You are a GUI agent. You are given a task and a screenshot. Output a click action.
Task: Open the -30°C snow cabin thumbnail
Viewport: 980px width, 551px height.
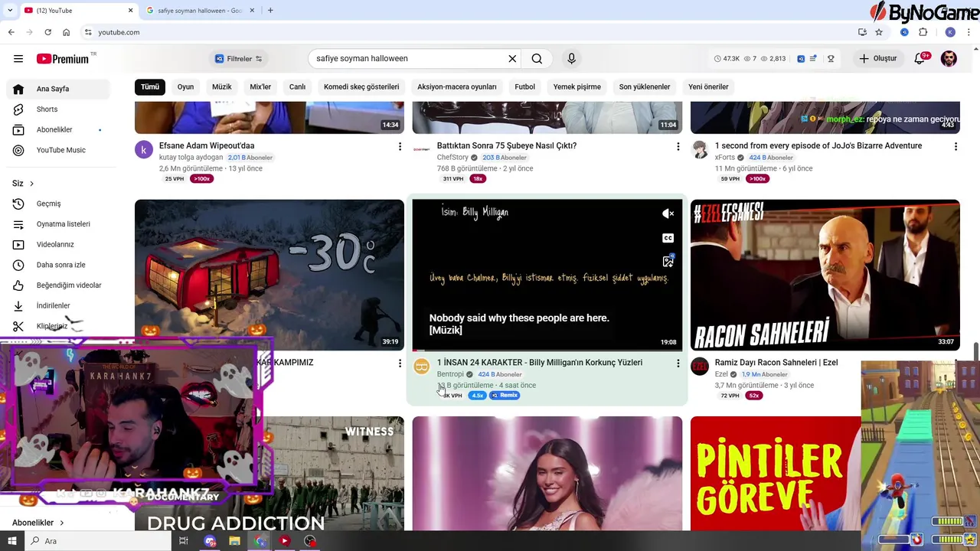269,275
